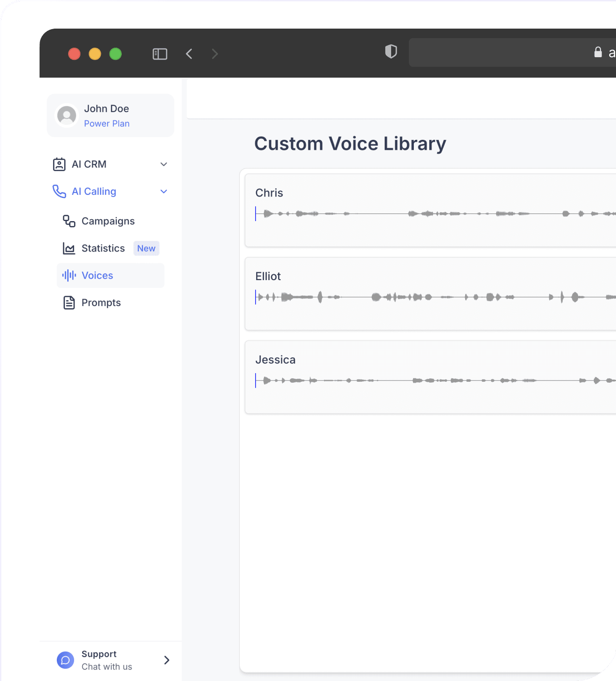616x681 pixels.
Task: Click the Power Plan link
Action: (x=107, y=123)
